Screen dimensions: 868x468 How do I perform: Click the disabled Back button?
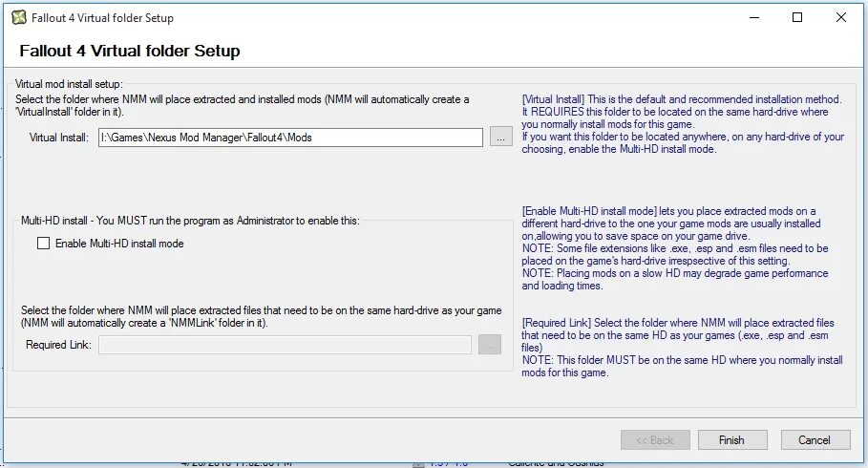[x=655, y=439]
